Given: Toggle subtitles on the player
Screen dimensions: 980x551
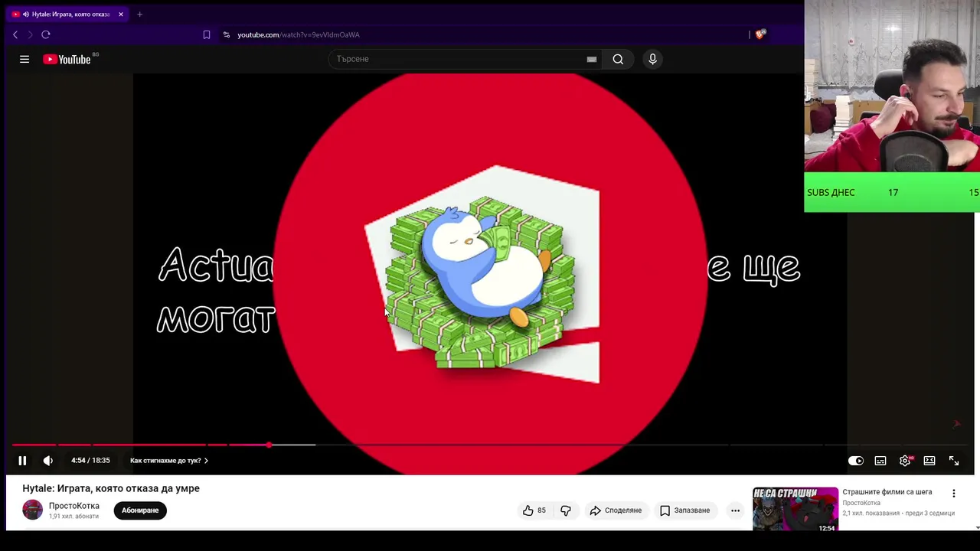Looking at the screenshot, I should (880, 461).
